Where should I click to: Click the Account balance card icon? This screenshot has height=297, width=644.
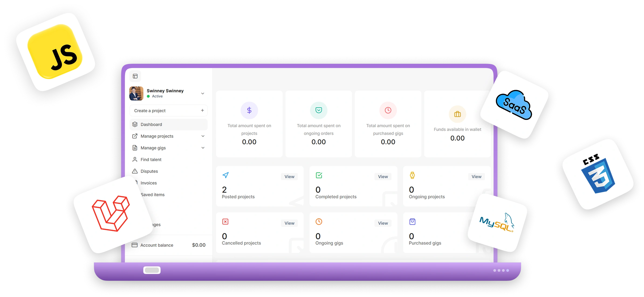coord(135,245)
